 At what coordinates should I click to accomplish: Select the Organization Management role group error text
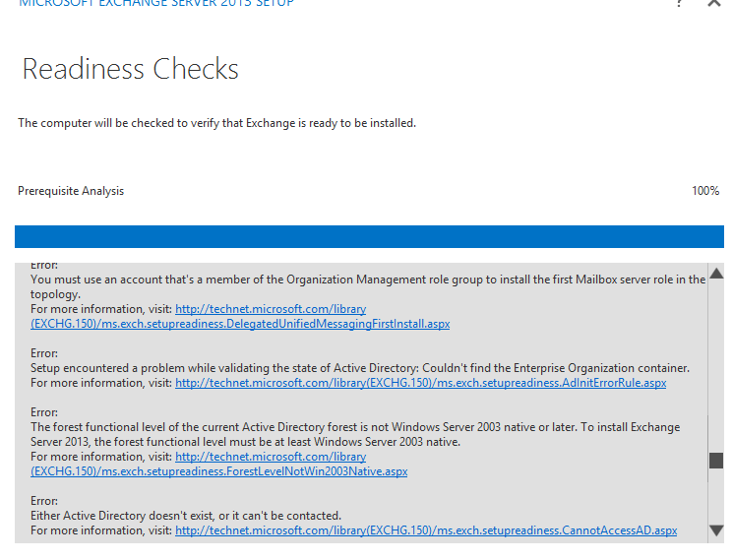click(x=368, y=286)
